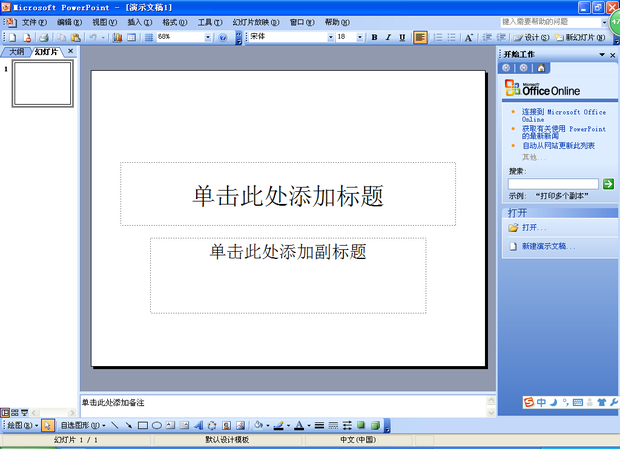Select the Rectangle drawing tool
This screenshot has height=449, width=620.
click(x=143, y=426)
